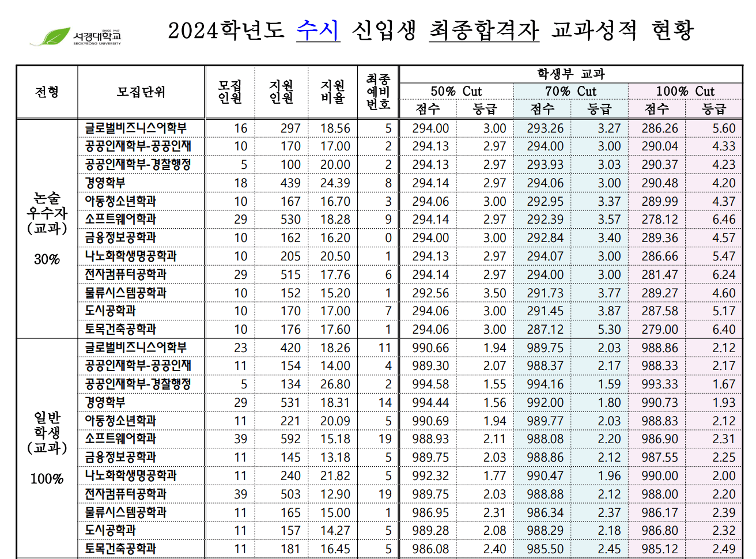Click the "모집단위" header cell
The width and height of the screenshot is (756, 559).
141,92
